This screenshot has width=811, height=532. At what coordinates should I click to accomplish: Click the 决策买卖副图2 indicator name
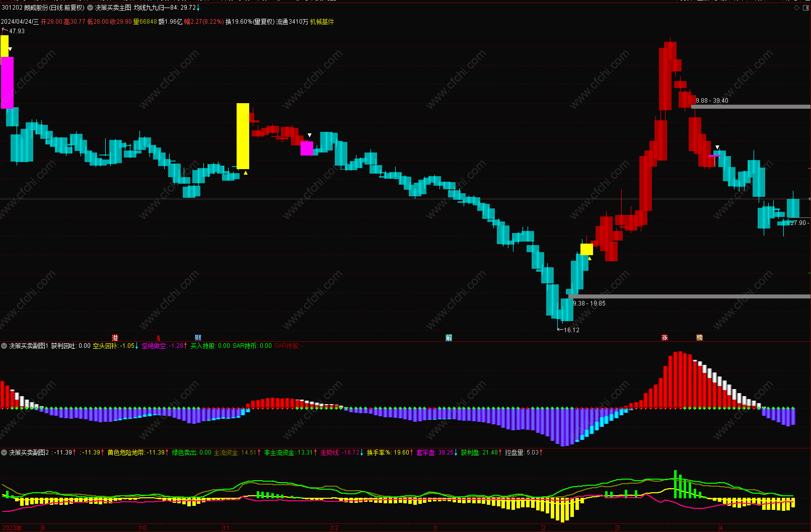click(29, 452)
